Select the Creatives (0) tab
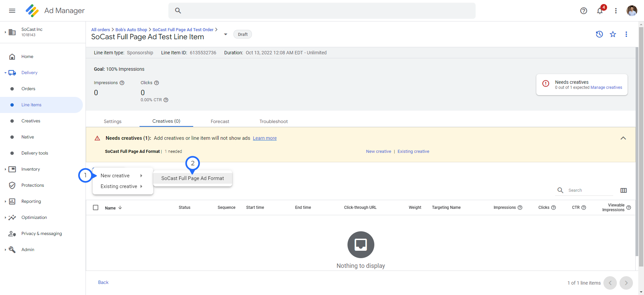 [x=166, y=121]
